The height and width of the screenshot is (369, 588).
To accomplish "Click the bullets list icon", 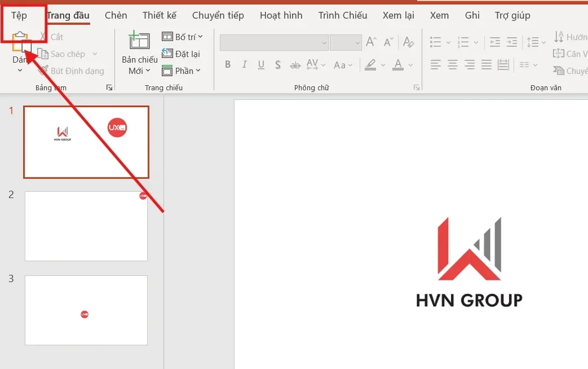I will (x=435, y=42).
